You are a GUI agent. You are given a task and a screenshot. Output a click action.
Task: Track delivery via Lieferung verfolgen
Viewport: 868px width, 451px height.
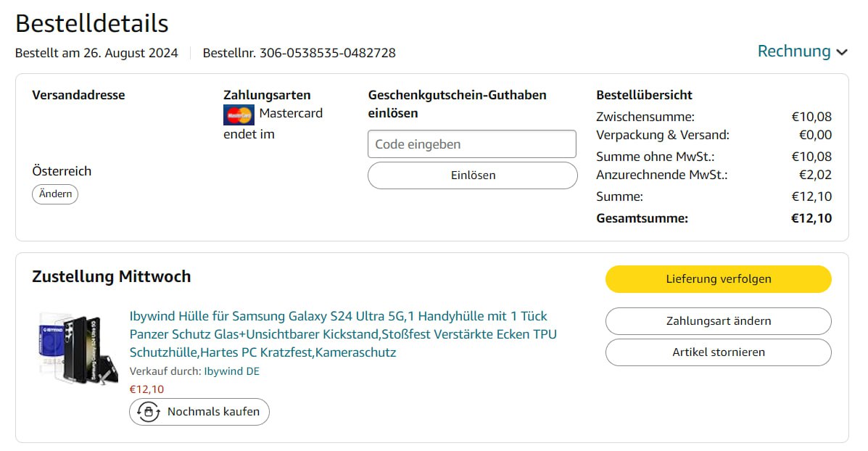point(718,279)
